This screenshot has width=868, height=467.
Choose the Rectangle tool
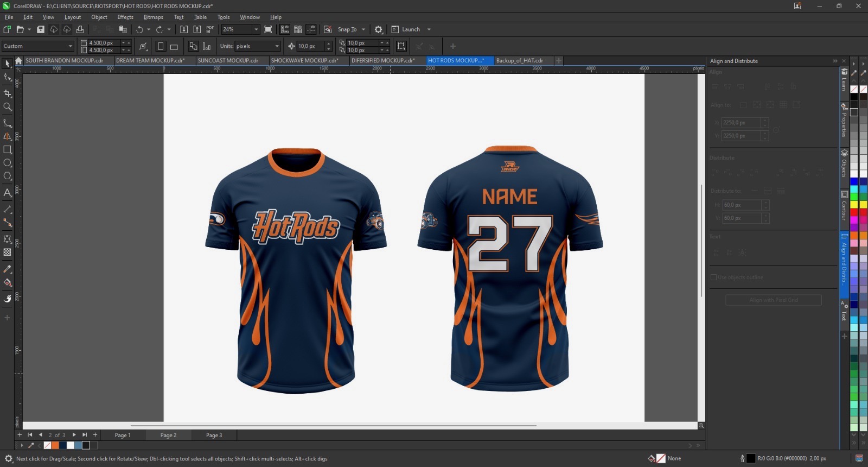coord(7,149)
